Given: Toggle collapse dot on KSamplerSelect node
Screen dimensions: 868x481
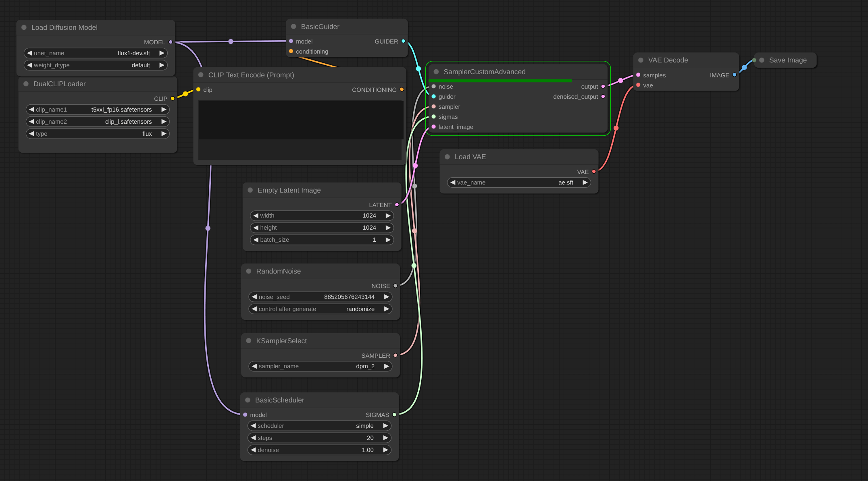Looking at the screenshot, I should (x=249, y=341).
